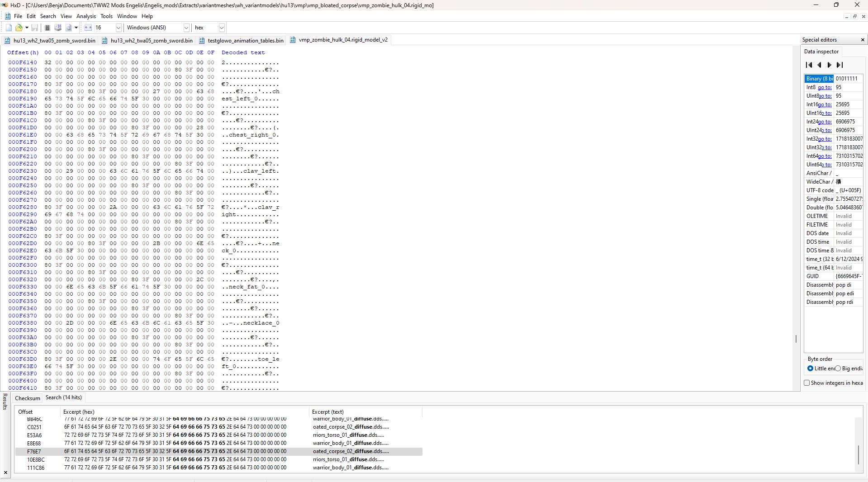Switch to the Checksum results tab
868x482 pixels.
28,398
